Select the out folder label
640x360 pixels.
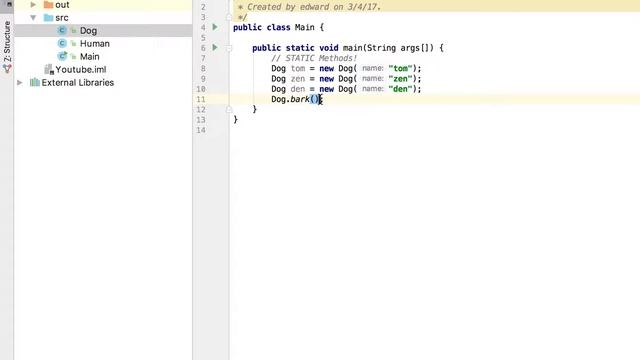pyautogui.click(x=62, y=5)
